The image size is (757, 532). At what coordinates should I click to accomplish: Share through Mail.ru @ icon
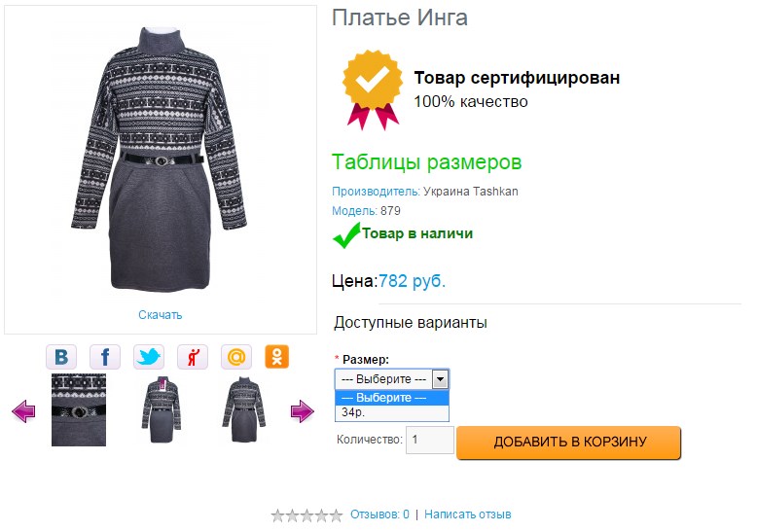click(236, 357)
